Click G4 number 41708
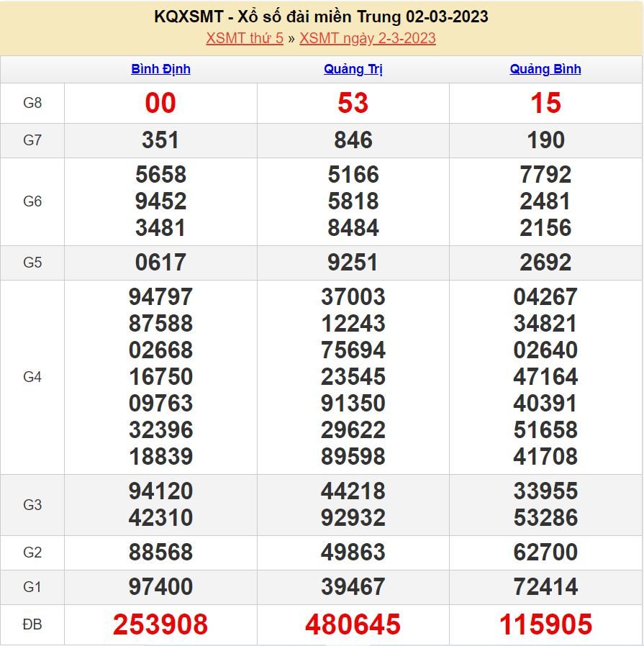644x646 pixels. coord(545,457)
